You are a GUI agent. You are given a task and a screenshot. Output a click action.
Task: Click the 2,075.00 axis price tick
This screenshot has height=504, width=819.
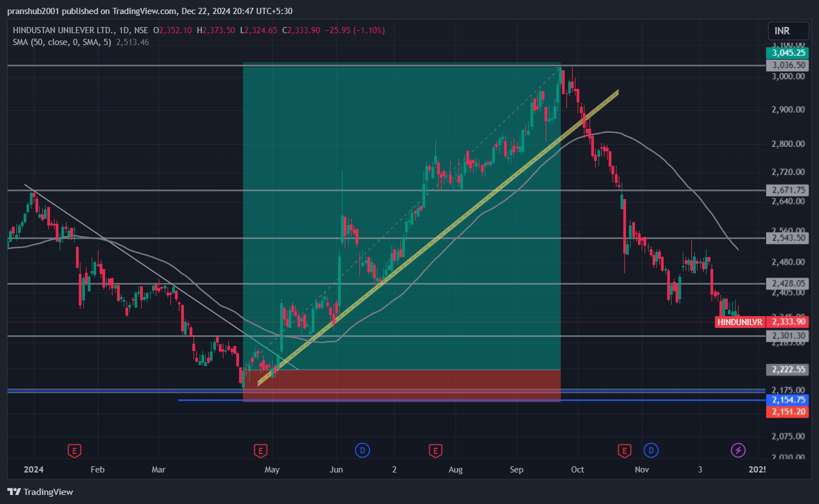pyautogui.click(x=788, y=436)
